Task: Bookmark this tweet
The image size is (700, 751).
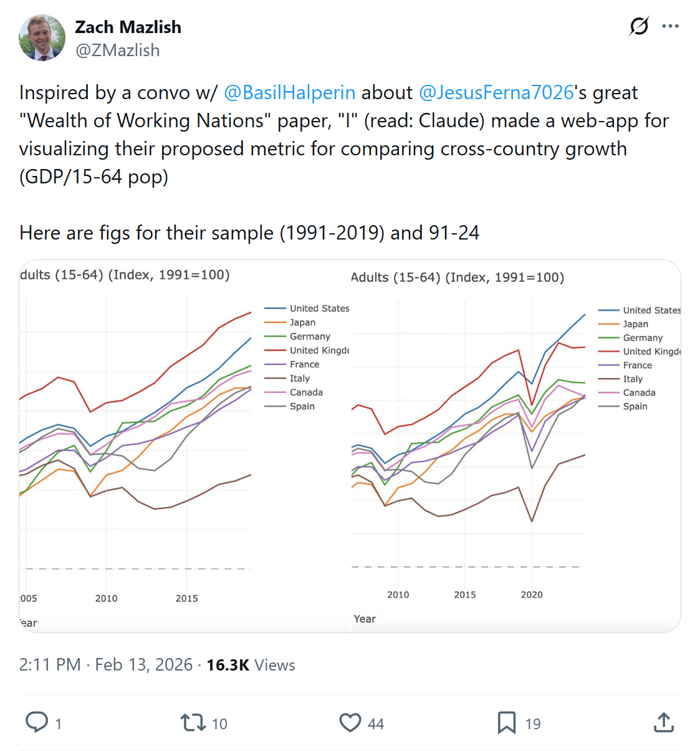Action: click(x=506, y=722)
